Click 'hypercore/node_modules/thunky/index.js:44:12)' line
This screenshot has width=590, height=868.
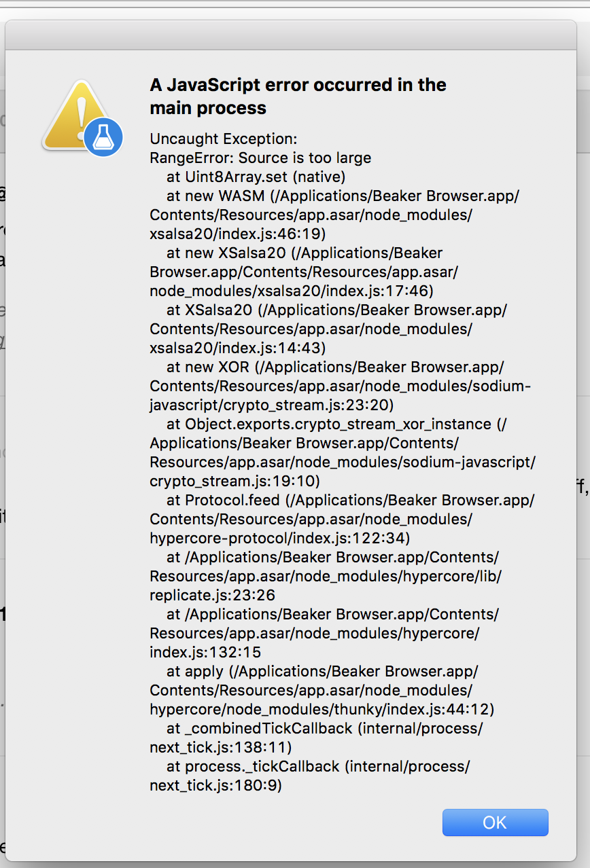(322, 709)
